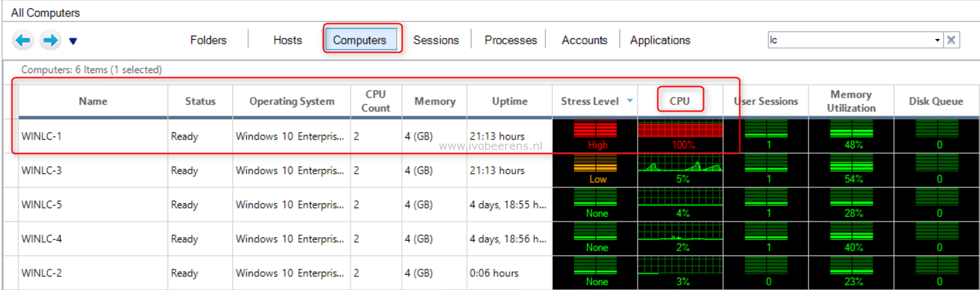Toggle Stress Level sort arrow
The width and height of the screenshot is (980, 290).
pos(629,101)
